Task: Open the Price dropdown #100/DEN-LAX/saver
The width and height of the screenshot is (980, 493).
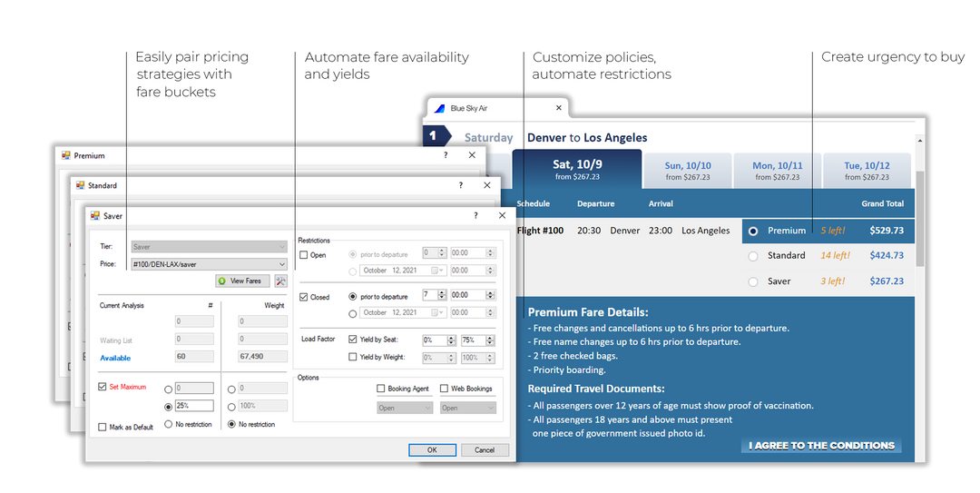Action: (210, 264)
